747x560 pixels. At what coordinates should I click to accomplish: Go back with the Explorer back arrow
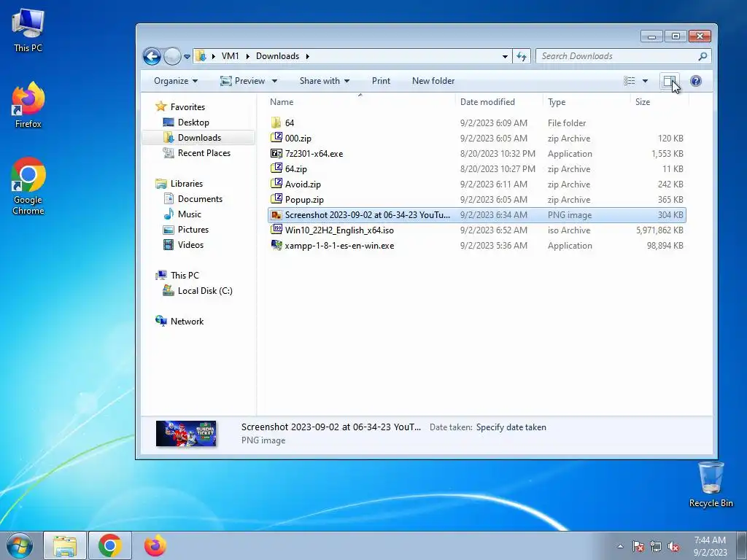152,56
